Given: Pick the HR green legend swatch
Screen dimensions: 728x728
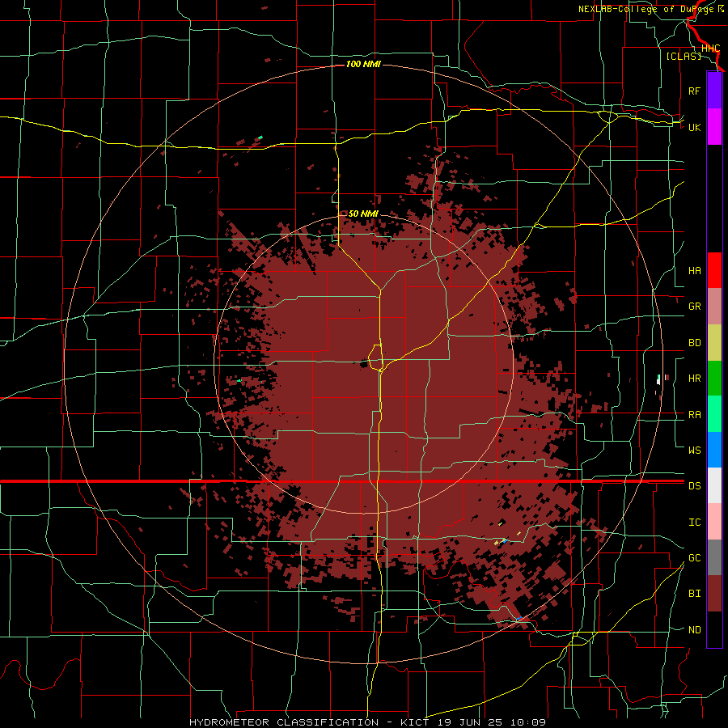Looking at the screenshot, I should pyautogui.click(x=714, y=379).
